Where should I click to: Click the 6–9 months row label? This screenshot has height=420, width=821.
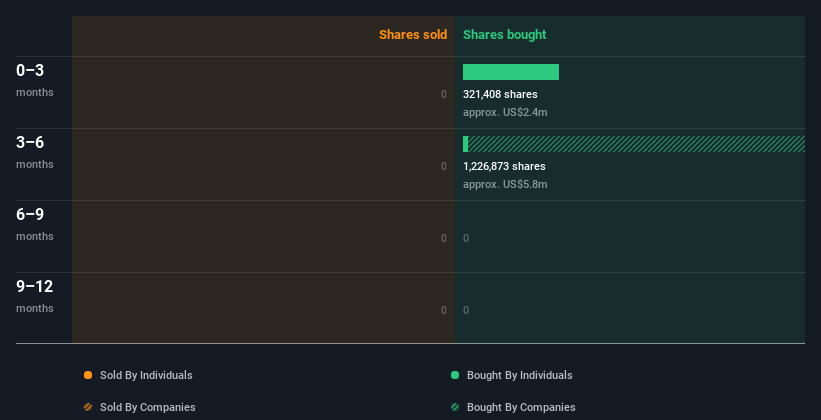[35, 224]
